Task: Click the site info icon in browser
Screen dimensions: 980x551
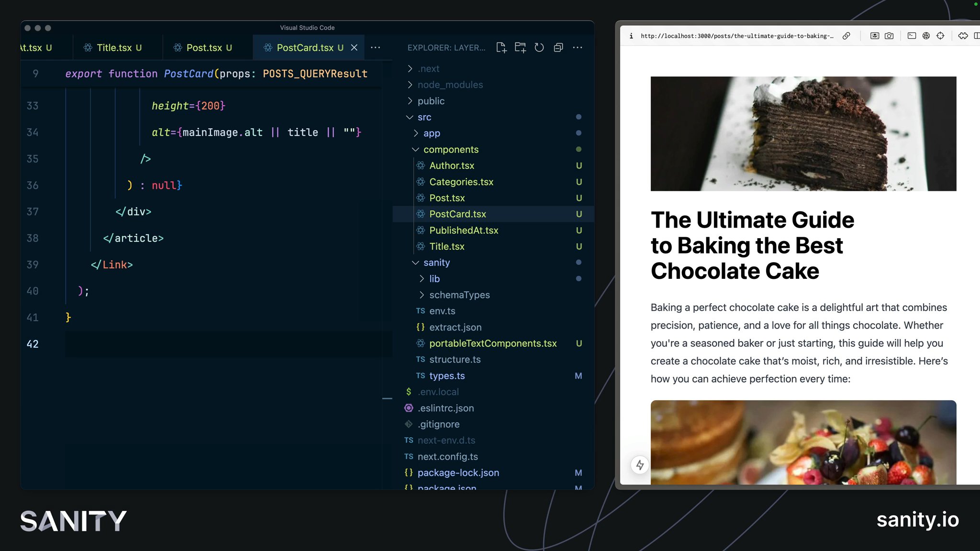Action: point(631,36)
